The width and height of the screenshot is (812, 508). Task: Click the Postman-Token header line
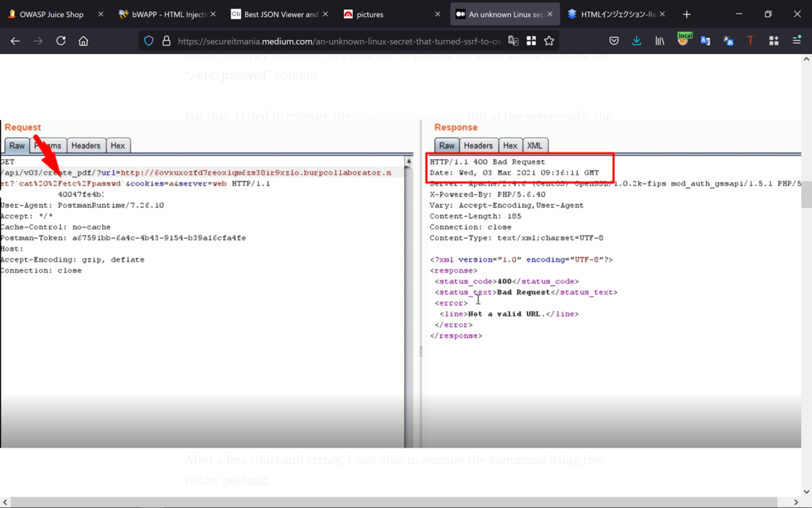pos(123,238)
